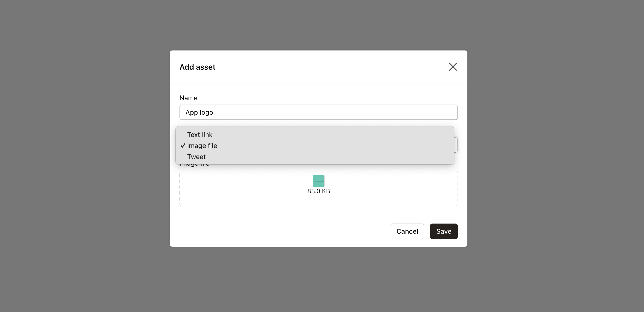
Task: Click the 83.0 KB file size label
Action: click(x=318, y=191)
